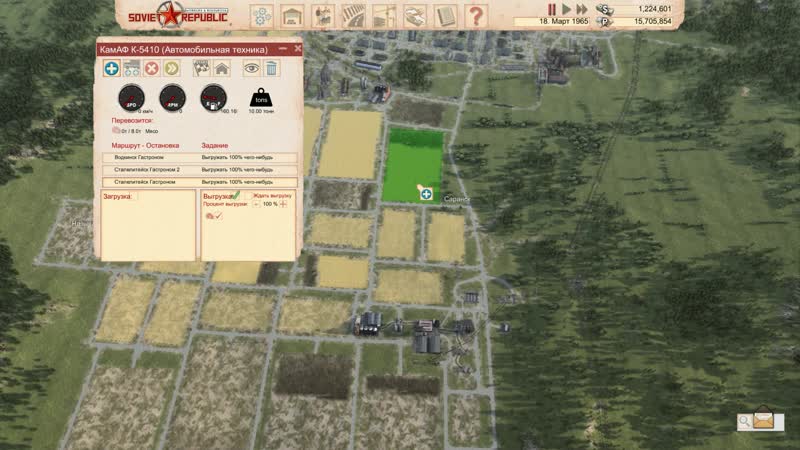This screenshot has width=800, height=450.
Task: Pause the game
Action: [x=552, y=9]
